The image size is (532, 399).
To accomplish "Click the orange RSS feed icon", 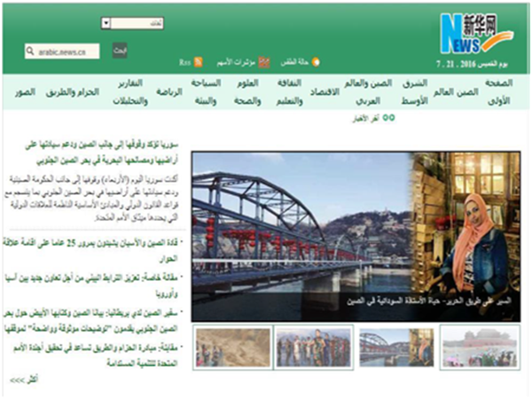I will pyautogui.click(x=198, y=62).
